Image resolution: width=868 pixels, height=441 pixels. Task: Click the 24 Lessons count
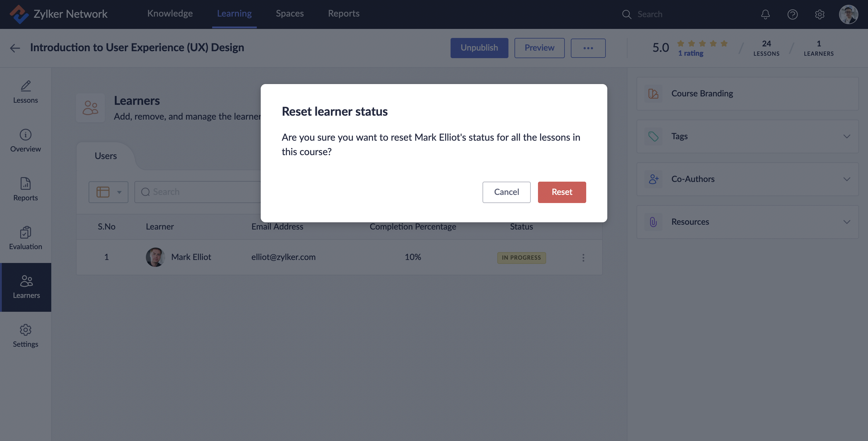(x=766, y=48)
